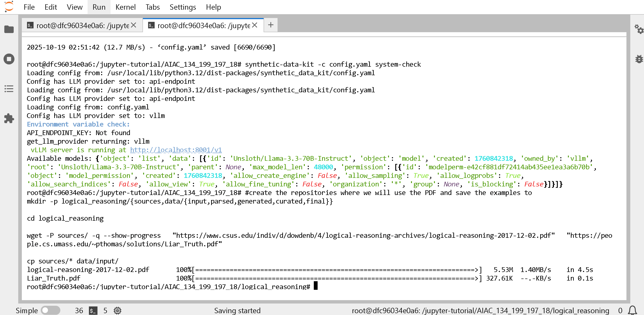
Task: Open the Kernel menu
Action: (125, 7)
